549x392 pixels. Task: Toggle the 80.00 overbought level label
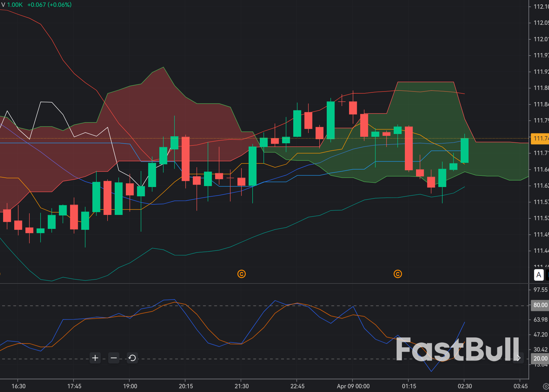(540, 305)
